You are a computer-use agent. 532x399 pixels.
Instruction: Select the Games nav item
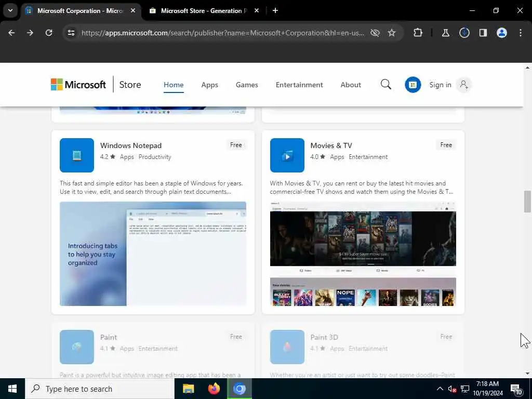247,85
